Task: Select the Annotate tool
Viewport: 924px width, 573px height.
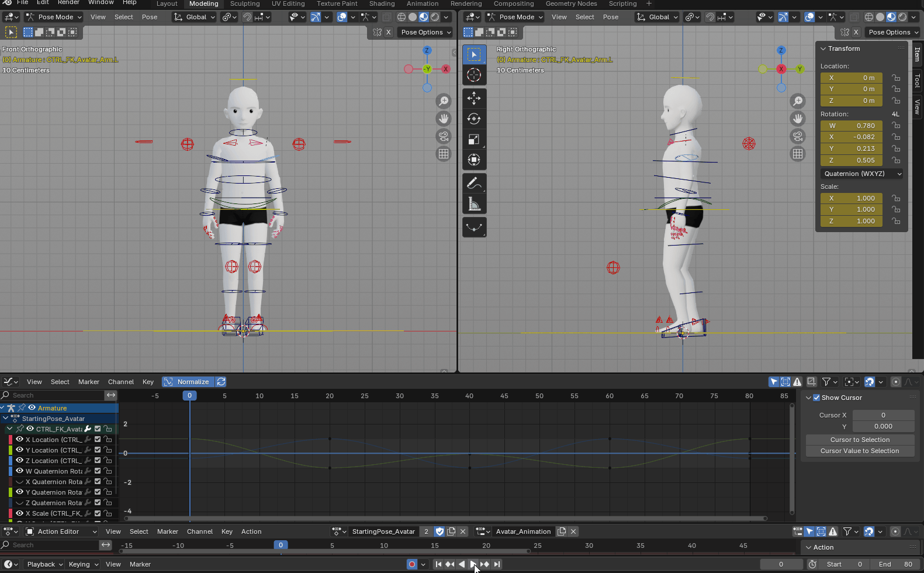Action: click(474, 184)
